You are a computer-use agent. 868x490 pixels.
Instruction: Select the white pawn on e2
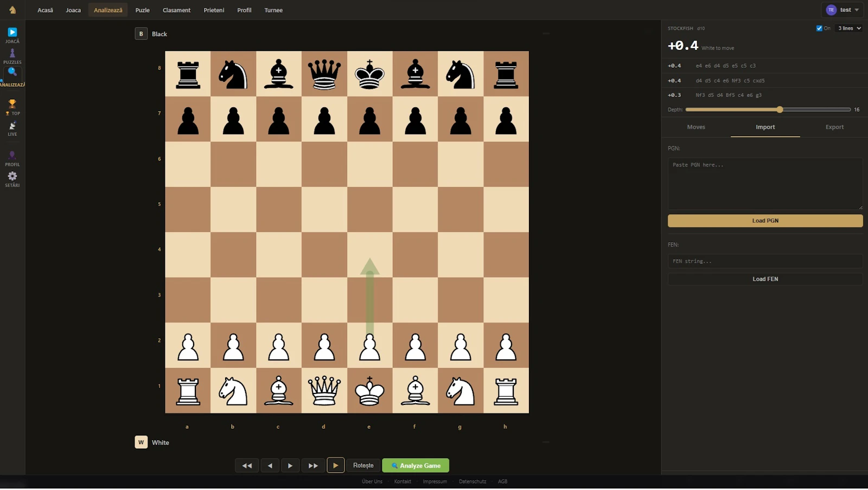coord(370,346)
